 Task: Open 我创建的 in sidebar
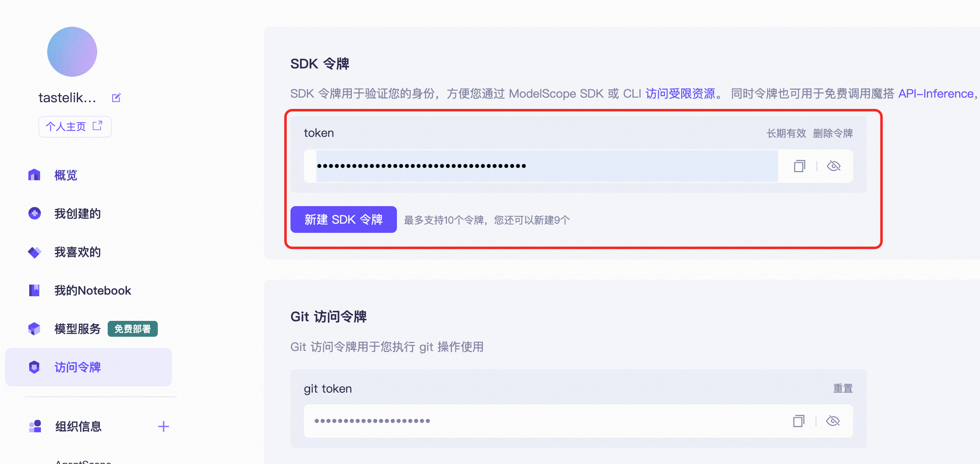click(x=78, y=214)
